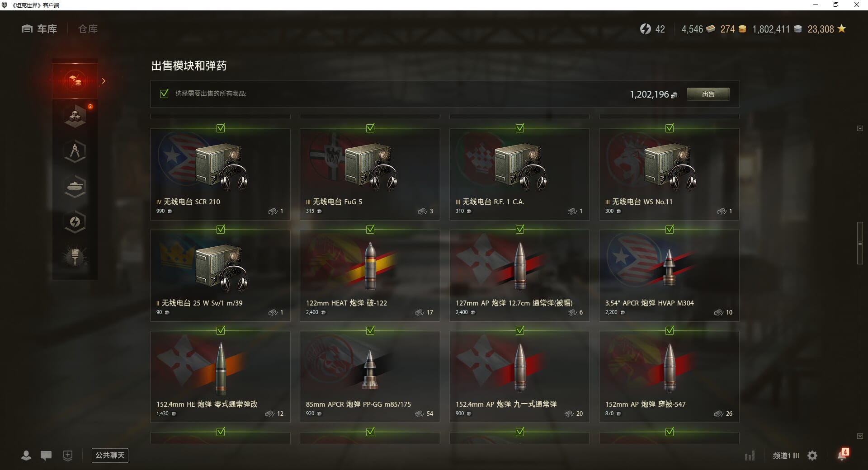Select the tank vehicles sidebar icon
868x470 pixels.
pos(75,187)
